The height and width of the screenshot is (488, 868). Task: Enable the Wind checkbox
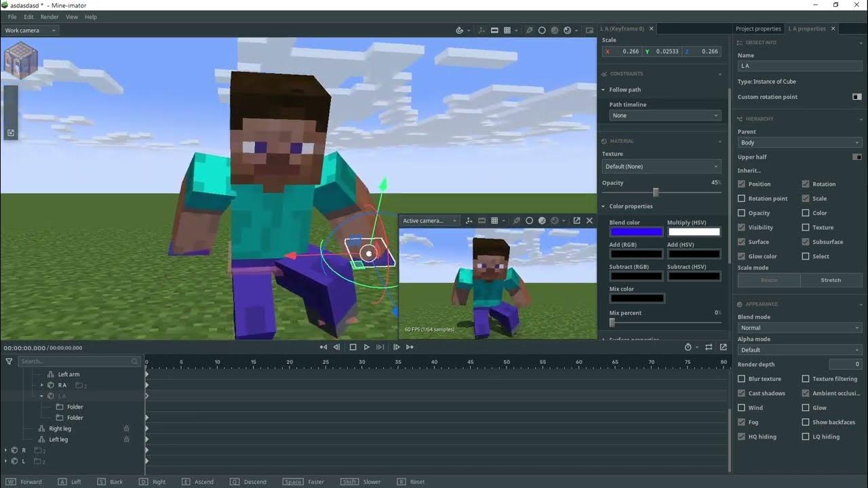tap(741, 408)
